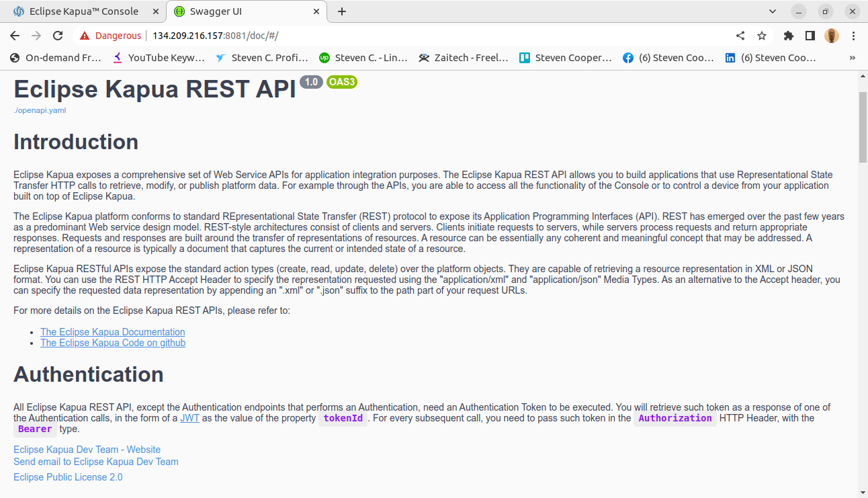Open YouTube Keyw... bookmark
868x498 pixels.
159,58
